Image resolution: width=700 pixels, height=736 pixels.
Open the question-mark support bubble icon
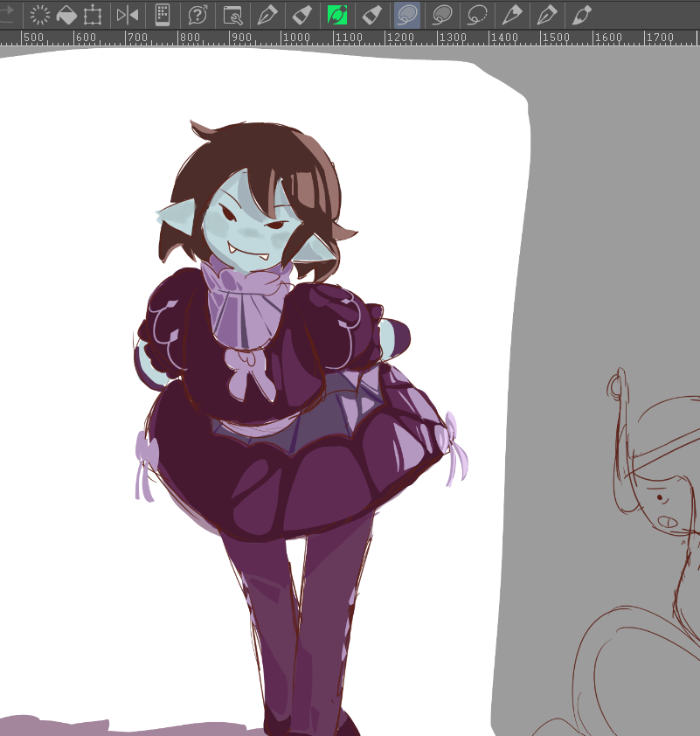point(198,15)
